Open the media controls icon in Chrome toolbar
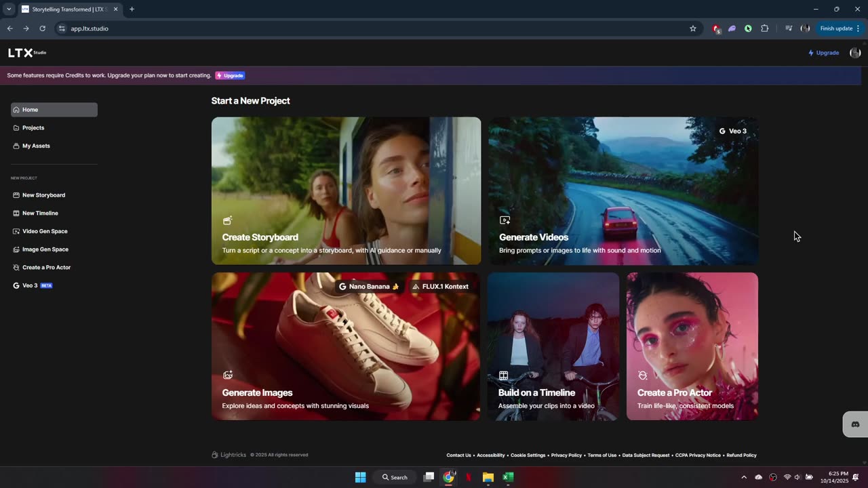868x488 pixels. 789,28
